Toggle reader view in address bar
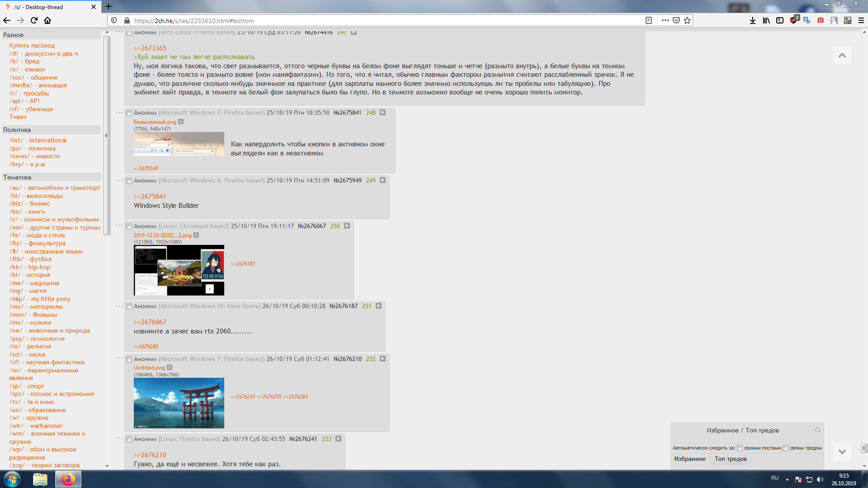This screenshot has width=868, height=488. 649,20
